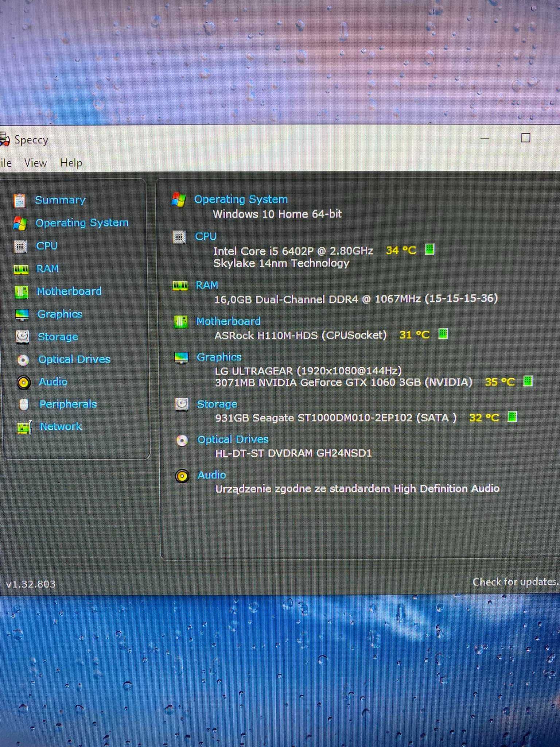Click 'ASRock H110M-HDS (CPUSocket)' text

[300, 335]
